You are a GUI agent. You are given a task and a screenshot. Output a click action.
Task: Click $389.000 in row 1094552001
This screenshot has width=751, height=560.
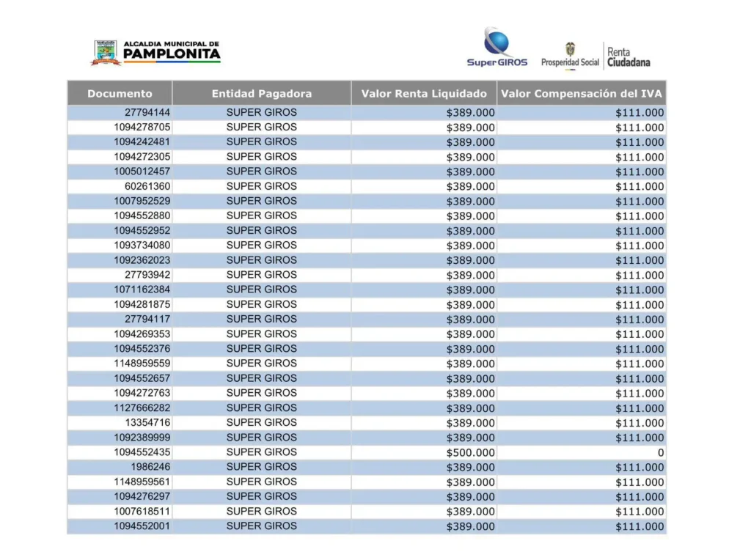pos(470,526)
